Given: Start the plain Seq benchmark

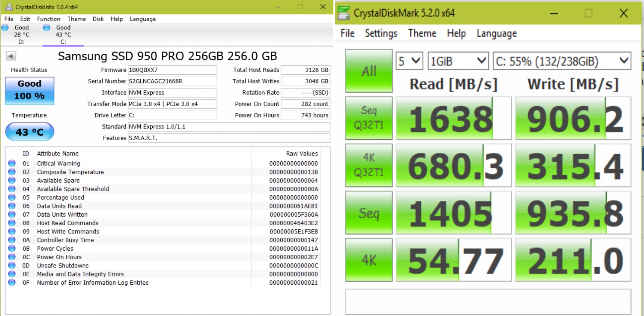Looking at the screenshot, I should tap(369, 213).
